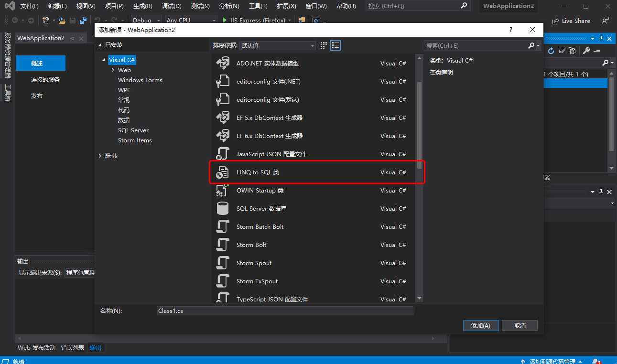The height and width of the screenshot is (364, 617).
Task: Select the OWIN Startup 类 template
Action: (x=260, y=191)
